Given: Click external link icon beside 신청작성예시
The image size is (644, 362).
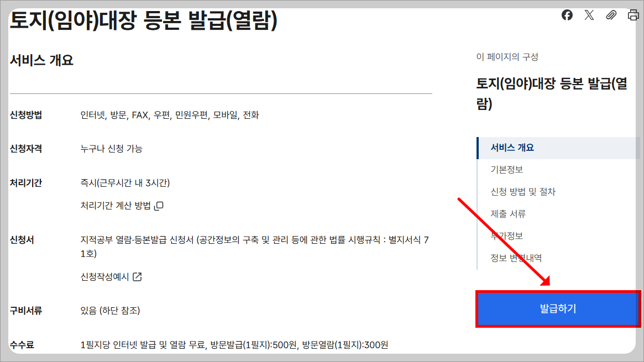Looking at the screenshot, I should coord(137,277).
